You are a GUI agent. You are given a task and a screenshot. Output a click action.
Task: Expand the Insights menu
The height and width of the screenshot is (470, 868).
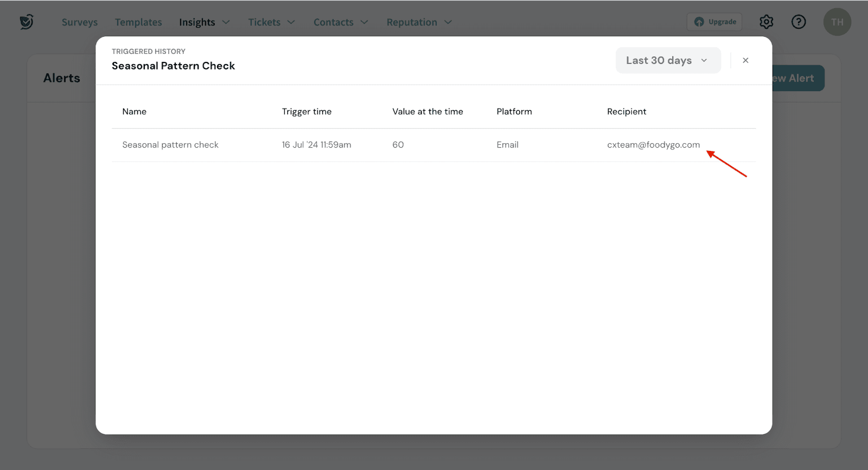pyautogui.click(x=204, y=22)
